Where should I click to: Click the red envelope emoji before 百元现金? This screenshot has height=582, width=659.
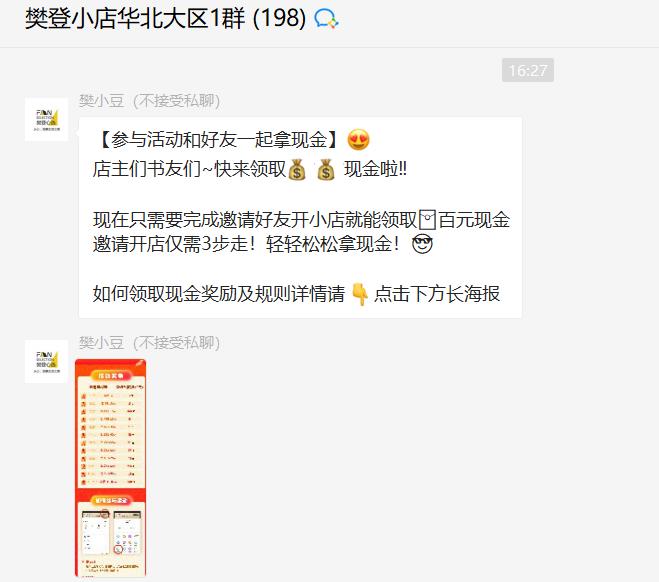click(427, 220)
